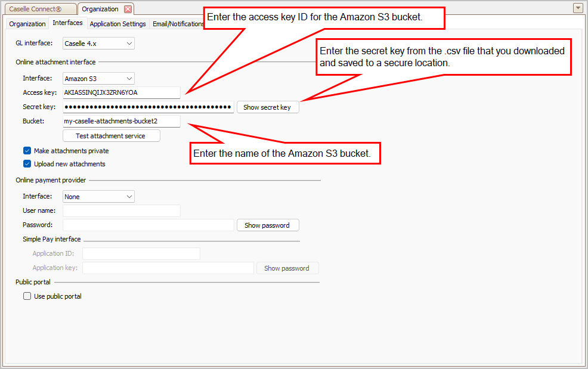The image size is (588, 369).
Task: Enable Use public portal checkbox
Action: click(x=27, y=296)
